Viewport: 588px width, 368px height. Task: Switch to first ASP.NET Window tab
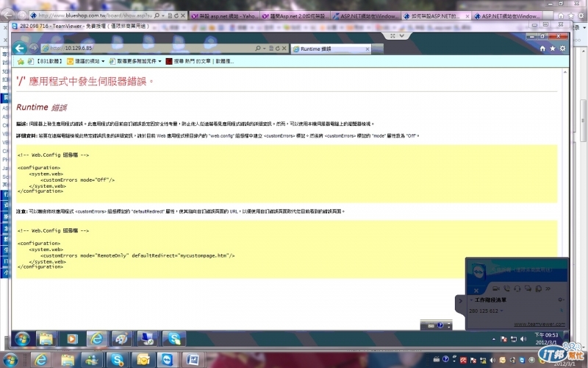coord(365,15)
